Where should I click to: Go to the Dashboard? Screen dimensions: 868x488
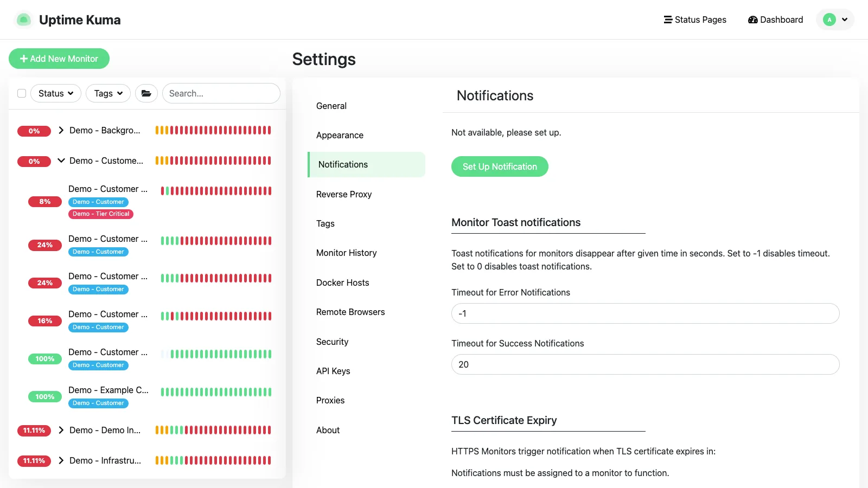775,20
